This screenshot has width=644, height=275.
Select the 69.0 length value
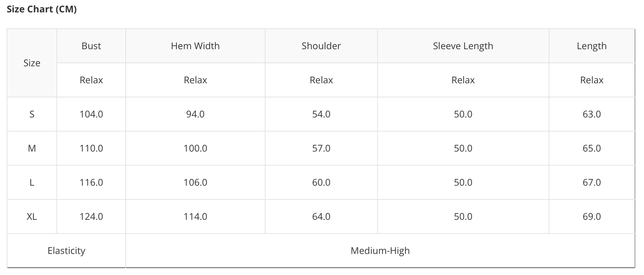click(x=592, y=216)
